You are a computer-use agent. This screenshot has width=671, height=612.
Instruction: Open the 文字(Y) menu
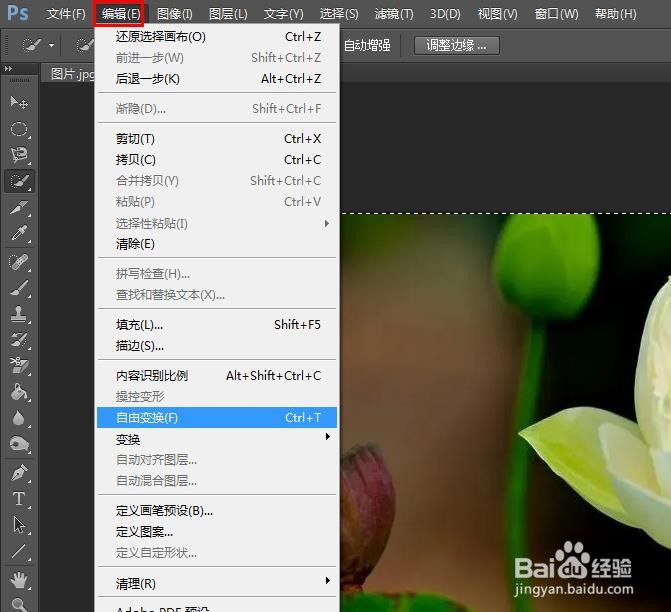pos(283,14)
